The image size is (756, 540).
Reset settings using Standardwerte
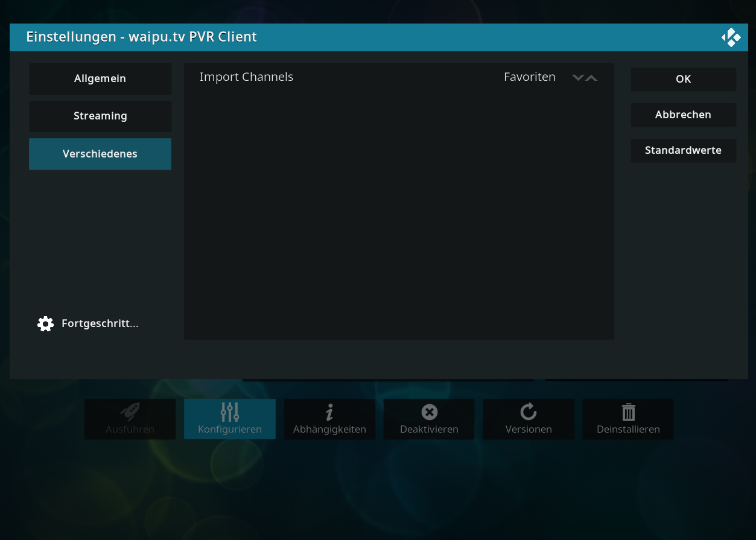click(683, 150)
